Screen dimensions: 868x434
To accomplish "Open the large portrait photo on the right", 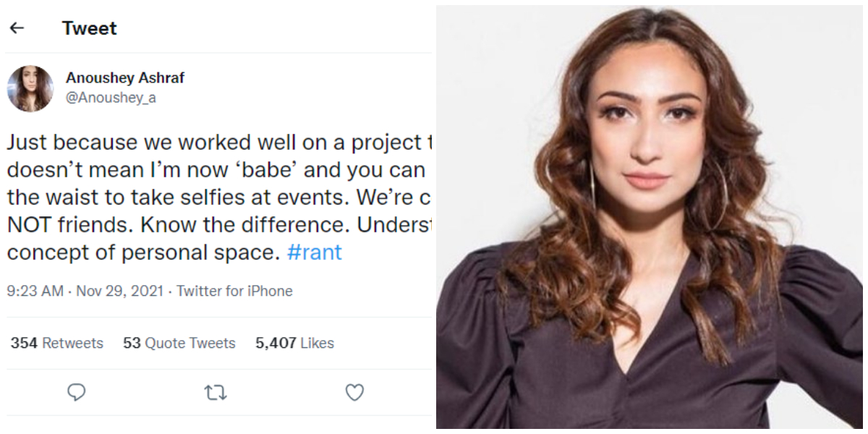I will pos(651,217).
